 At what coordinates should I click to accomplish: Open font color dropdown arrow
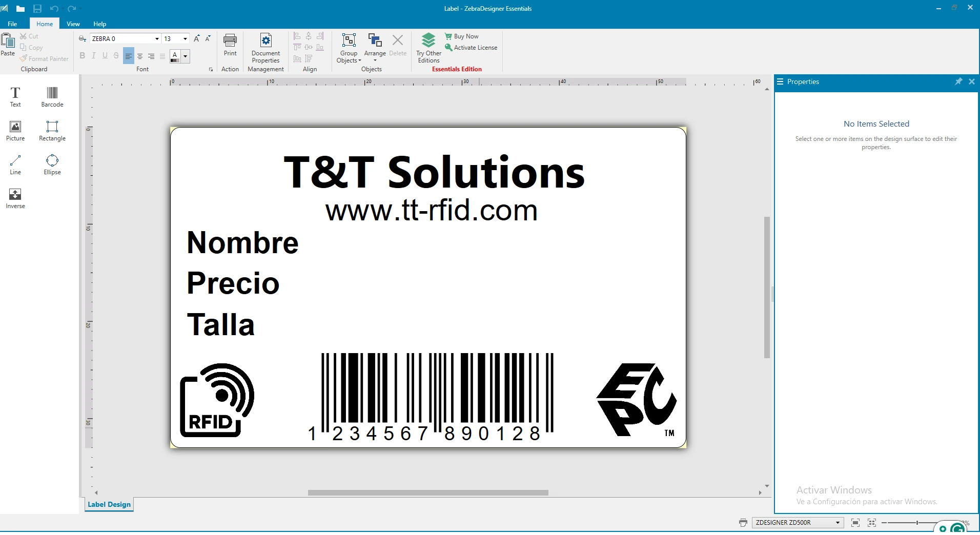pos(185,56)
